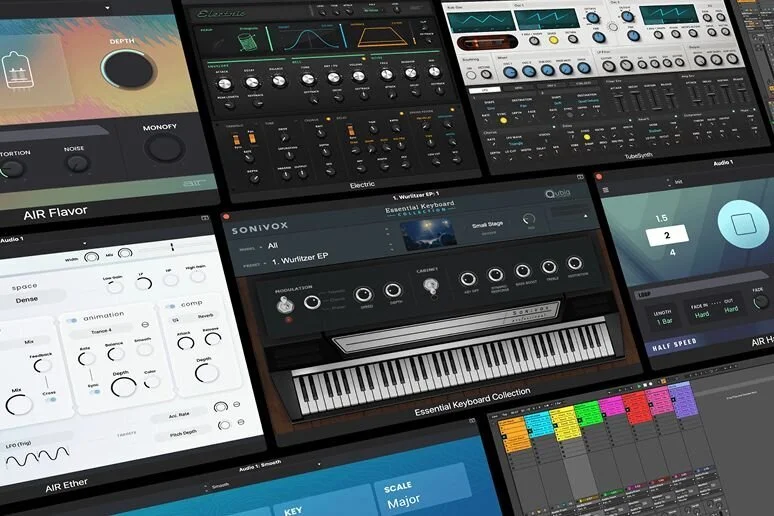Image resolution: width=774 pixels, height=516 pixels.
Task: Click the modulation Depth knob in Sonivox
Action: (x=393, y=290)
